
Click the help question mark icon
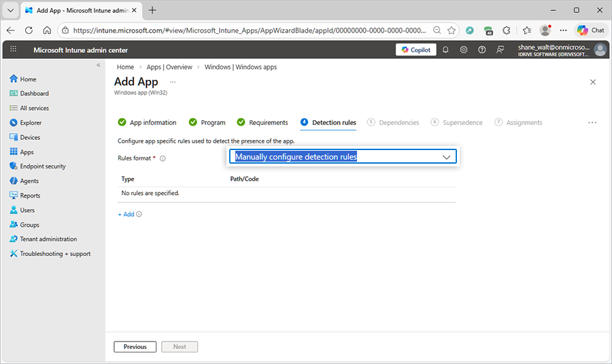[482, 50]
